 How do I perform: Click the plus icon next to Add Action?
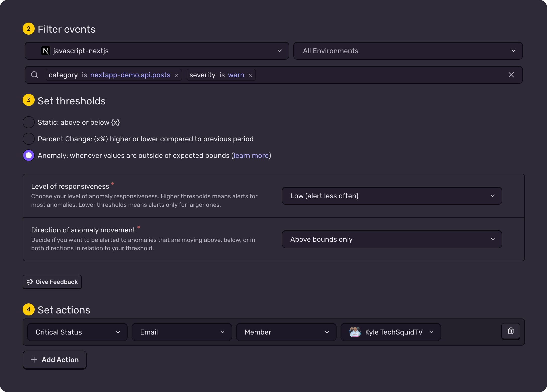tap(34, 360)
